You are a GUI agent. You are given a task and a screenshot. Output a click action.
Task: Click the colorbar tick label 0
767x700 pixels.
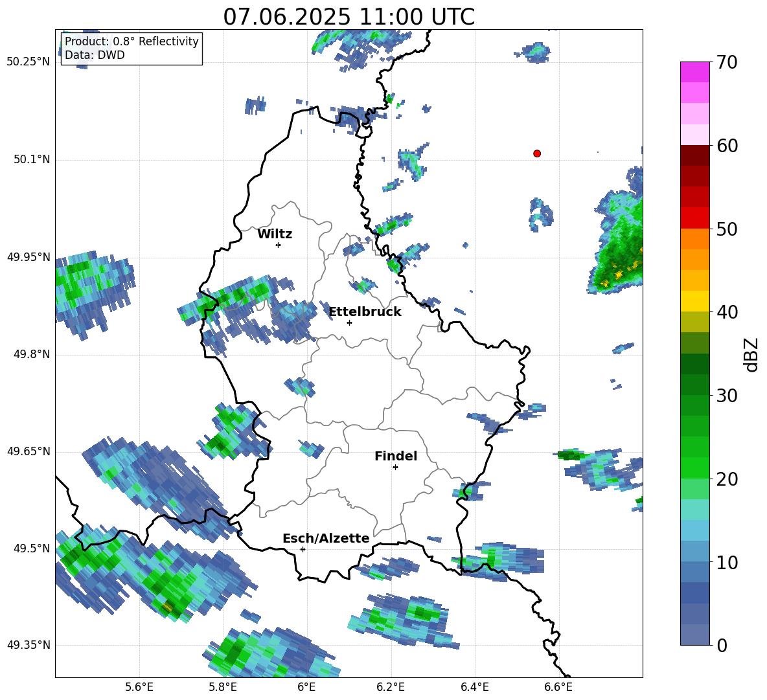722,645
